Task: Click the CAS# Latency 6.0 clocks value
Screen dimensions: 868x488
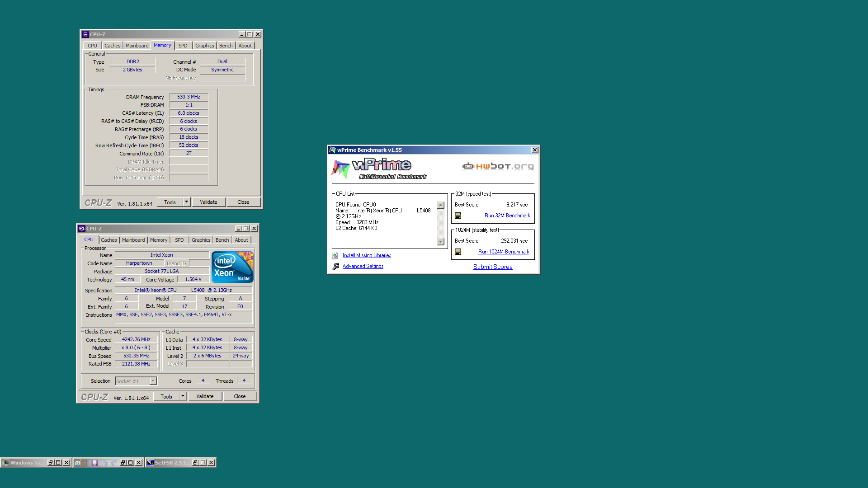Action: tap(189, 113)
